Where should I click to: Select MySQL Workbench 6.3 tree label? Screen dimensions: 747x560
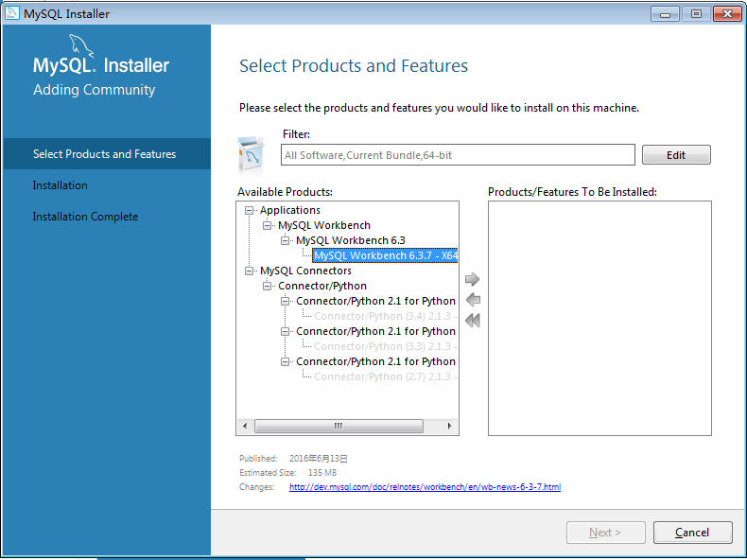(x=351, y=240)
